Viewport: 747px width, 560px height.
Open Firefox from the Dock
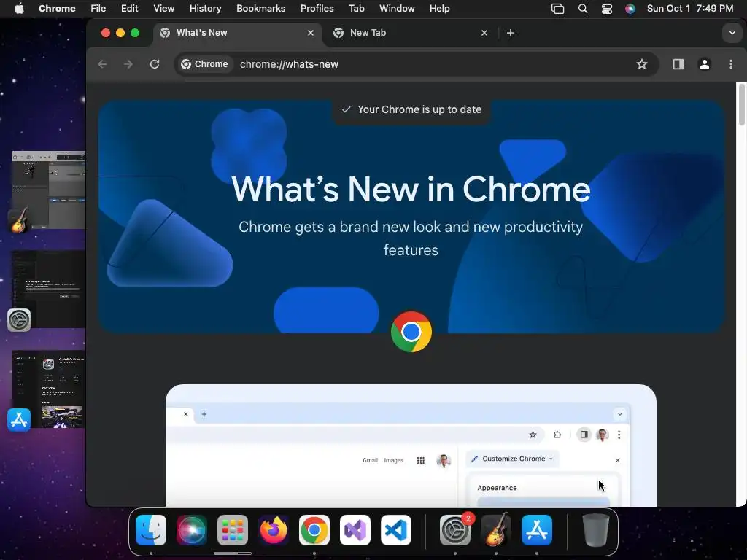(274, 530)
